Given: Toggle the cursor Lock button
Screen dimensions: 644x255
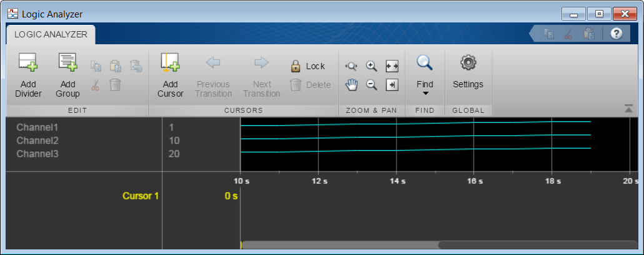Looking at the screenshot, I should point(307,66).
